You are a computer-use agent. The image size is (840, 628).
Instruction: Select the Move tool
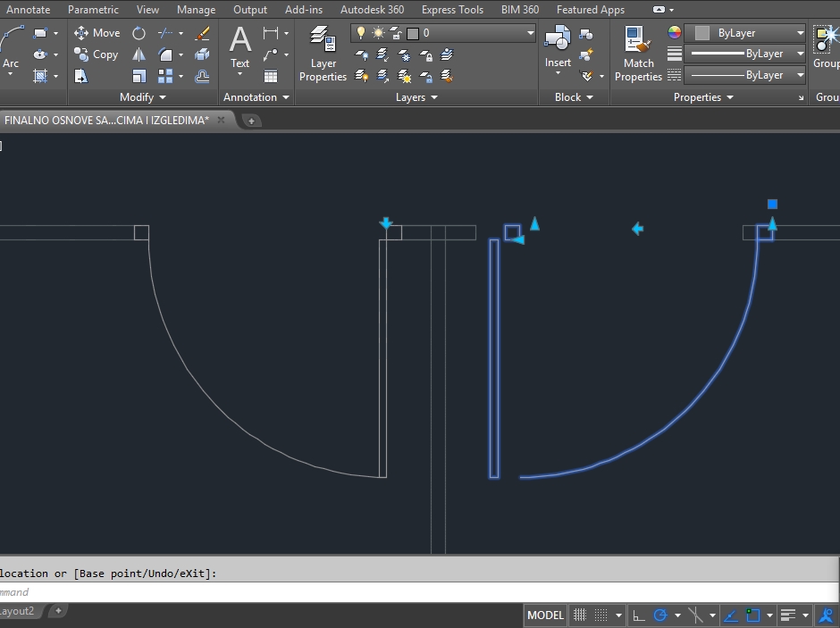point(97,33)
